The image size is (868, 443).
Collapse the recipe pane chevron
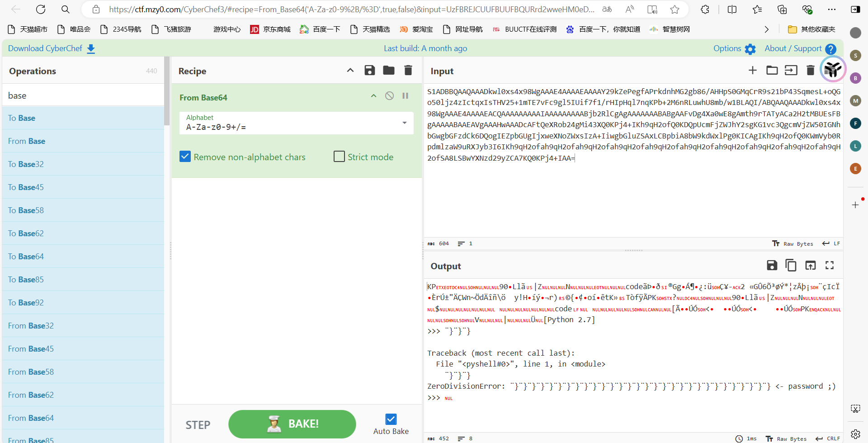[x=350, y=70]
